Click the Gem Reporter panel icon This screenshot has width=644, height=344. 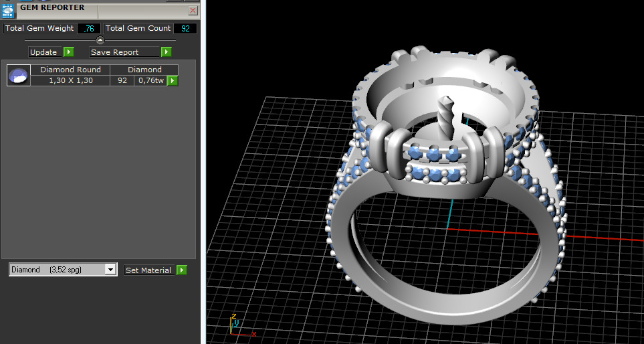point(8,10)
